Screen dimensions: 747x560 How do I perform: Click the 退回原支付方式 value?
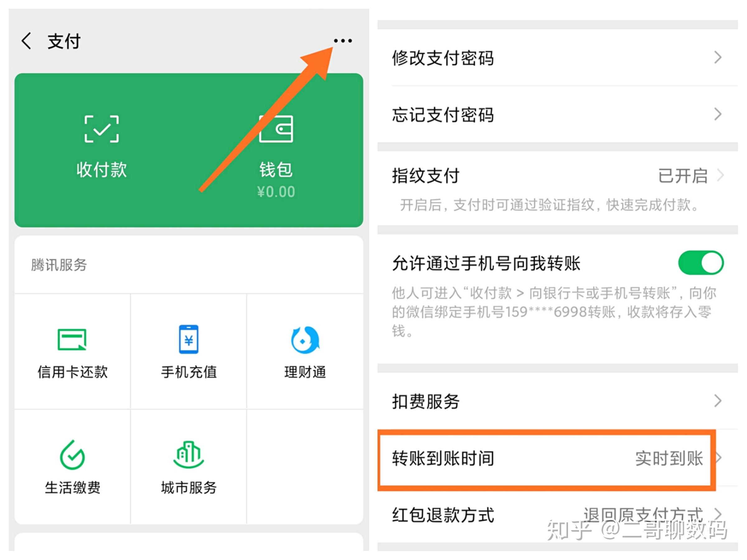point(643,515)
